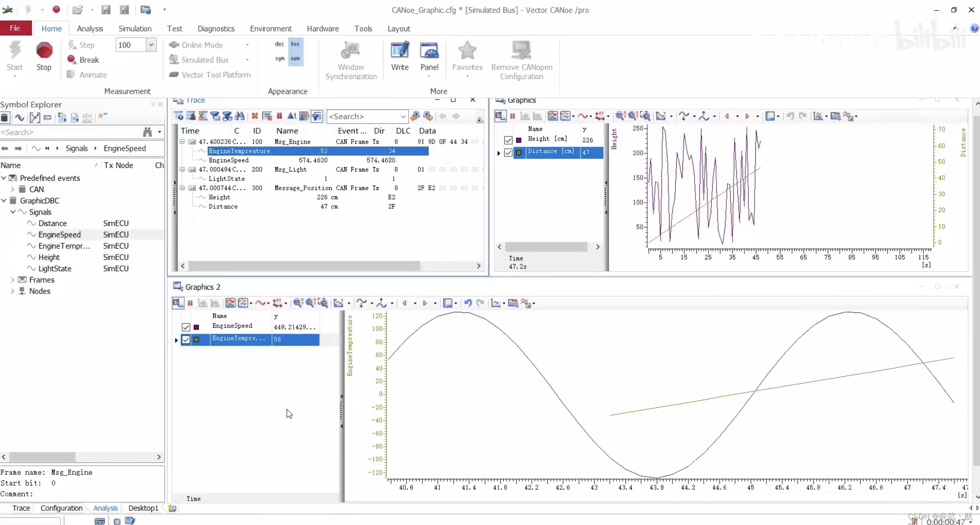
Task: Click the red delete icon in Trace toolbar
Action: point(254,116)
